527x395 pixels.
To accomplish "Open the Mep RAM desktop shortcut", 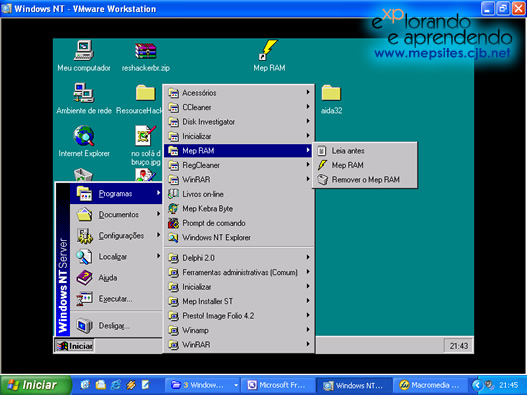I will [269, 56].
